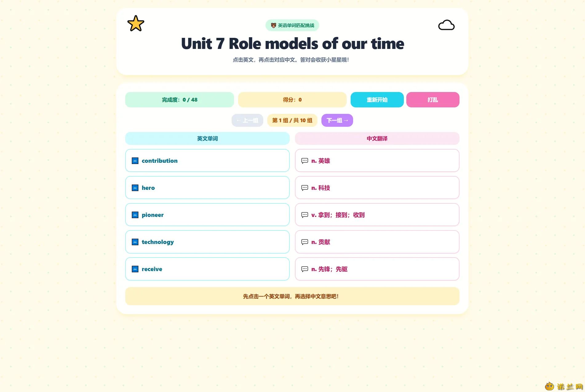Image resolution: width=585 pixels, height=392 pixels.
Task: Click the 完成度 0 / 48 progress indicator
Action: 180,100
